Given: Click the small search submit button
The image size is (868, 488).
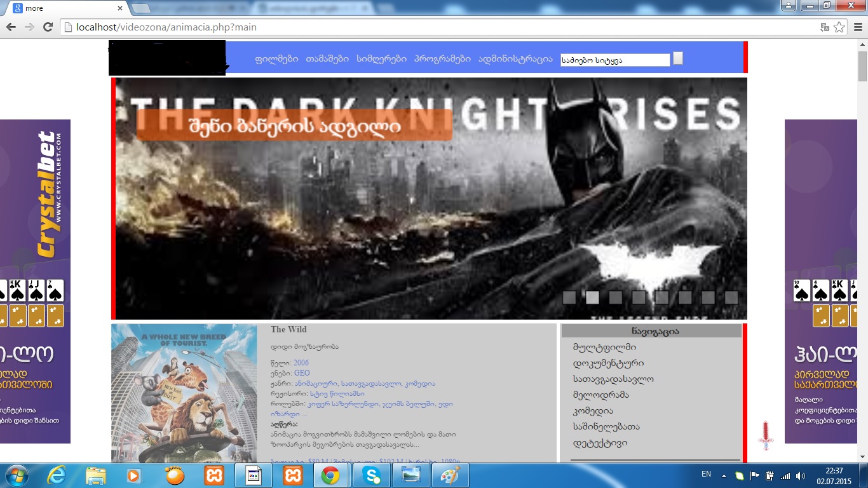Looking at the screenshot, I should 678,58.
